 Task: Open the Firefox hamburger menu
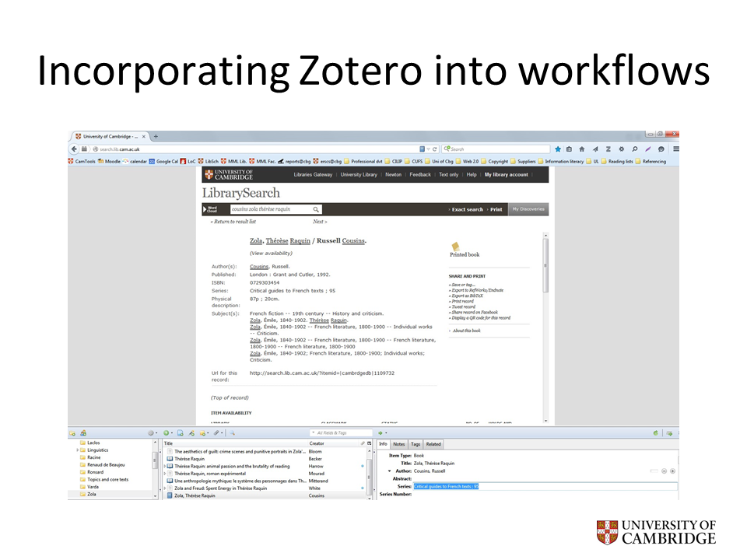pos(675,149)
